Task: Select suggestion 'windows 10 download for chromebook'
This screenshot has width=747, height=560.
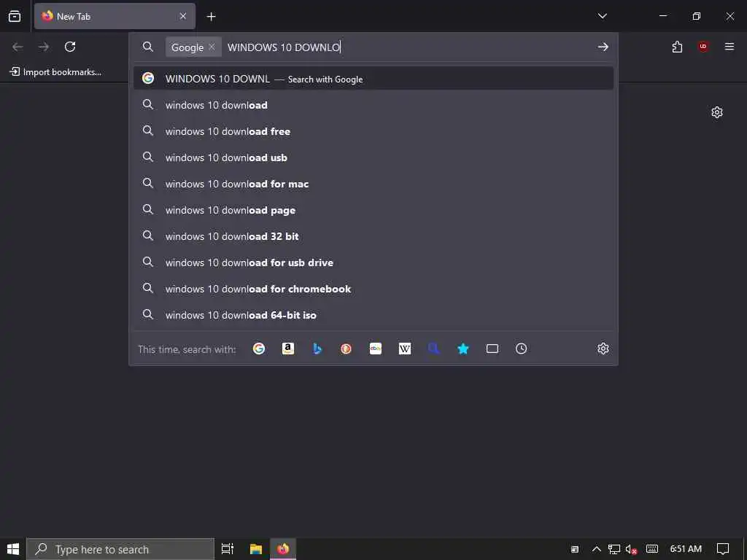Action: (x=373, y=289)
